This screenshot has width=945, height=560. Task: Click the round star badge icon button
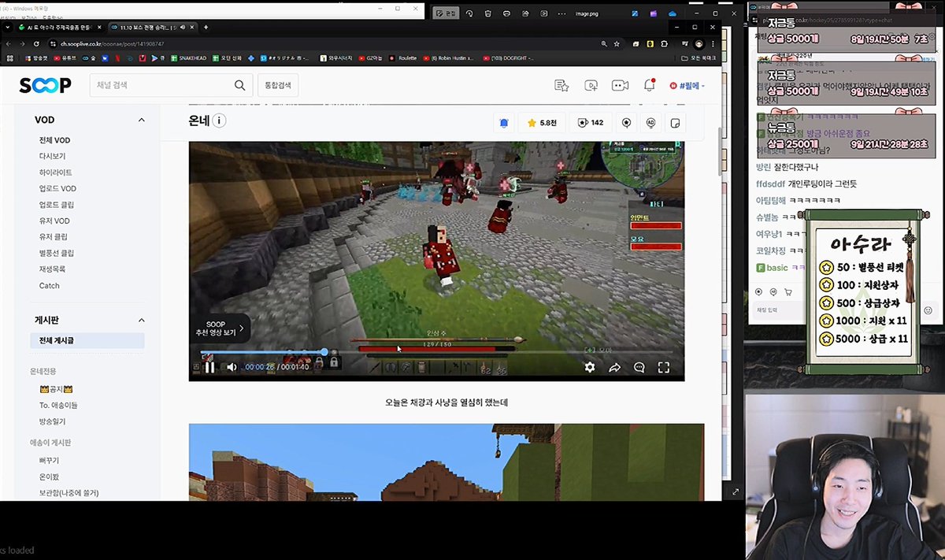coord(626,123)
